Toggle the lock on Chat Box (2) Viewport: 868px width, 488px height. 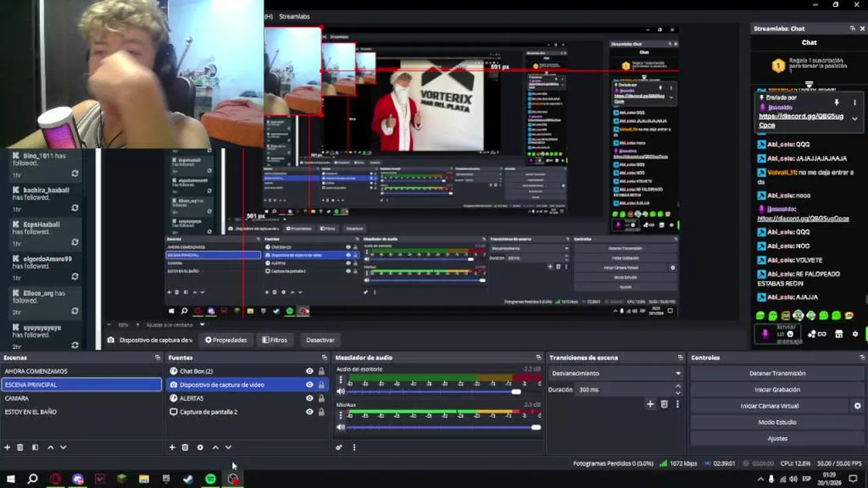click(321, 371)
